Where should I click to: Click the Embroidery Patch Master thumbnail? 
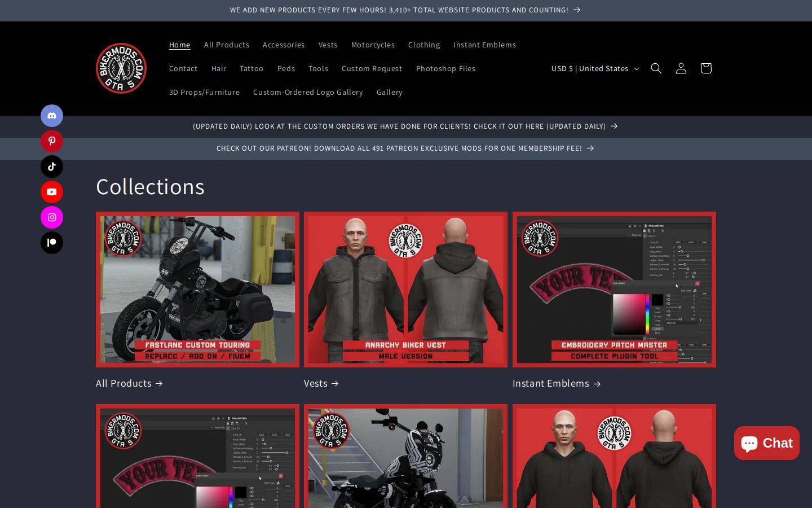[x=614, y=290]
